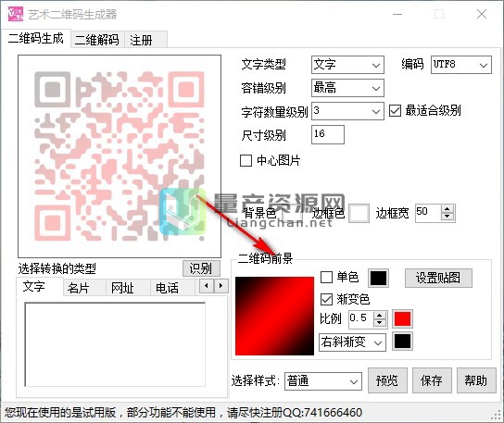Minimize the 艺术二维码生成器 window

coord(397,14)
